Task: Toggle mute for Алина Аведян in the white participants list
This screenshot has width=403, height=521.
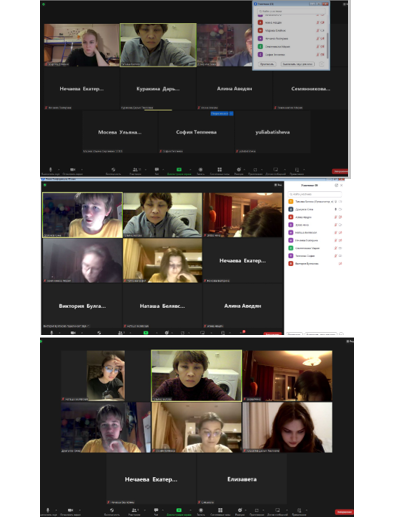Action: pyautogui.click(x=336, y=217)
